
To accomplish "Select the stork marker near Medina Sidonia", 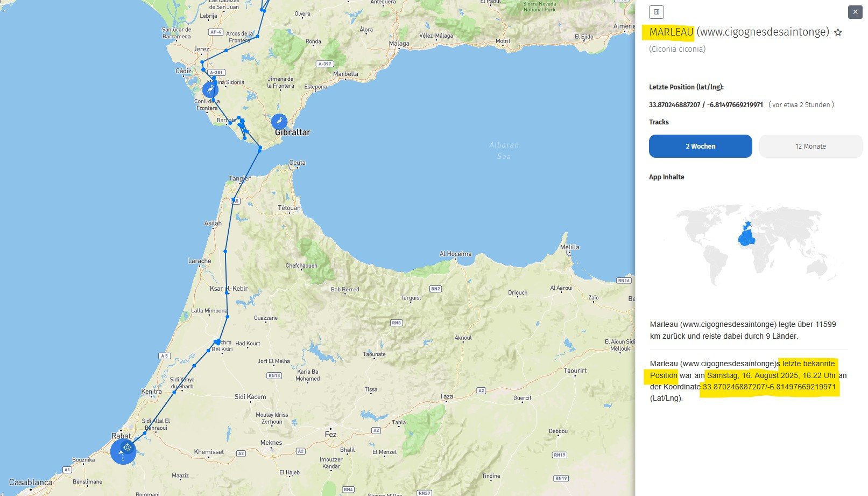I will pyautogui.click(x=210, y=90).
